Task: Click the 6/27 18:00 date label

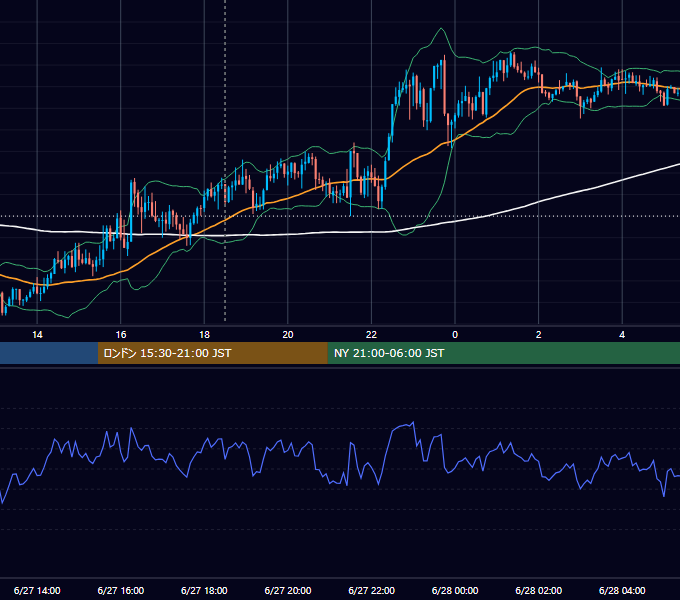Action: (204, 590)
